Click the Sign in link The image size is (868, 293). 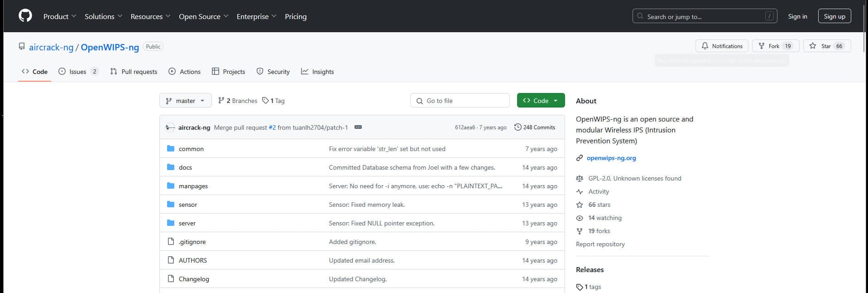coord(797,16)
